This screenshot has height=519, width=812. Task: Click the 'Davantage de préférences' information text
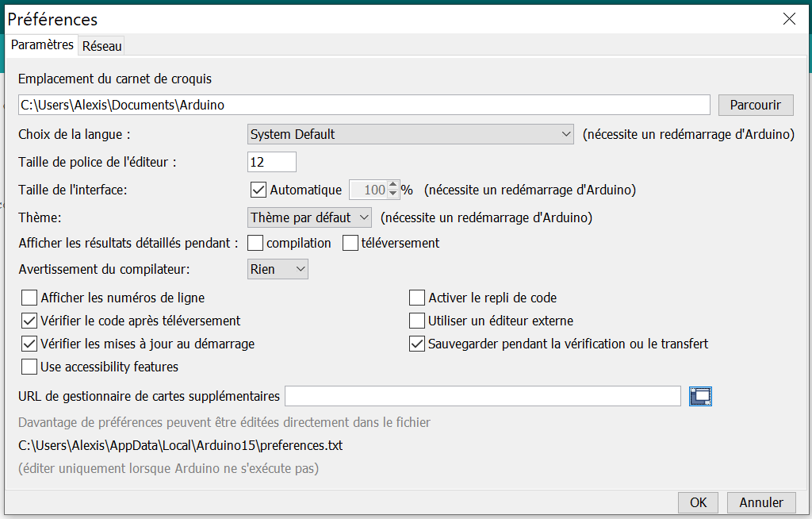(x=224, y=422)
